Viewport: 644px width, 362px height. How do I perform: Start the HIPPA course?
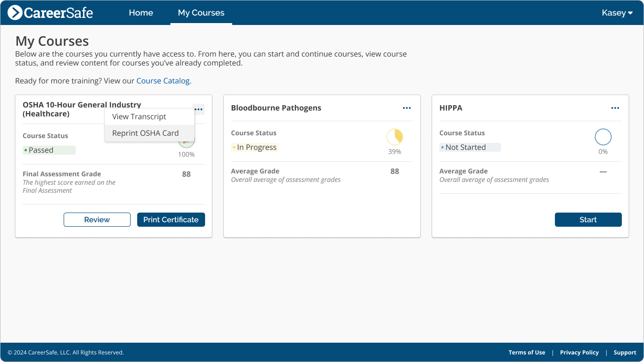click(x=588, y=219)
